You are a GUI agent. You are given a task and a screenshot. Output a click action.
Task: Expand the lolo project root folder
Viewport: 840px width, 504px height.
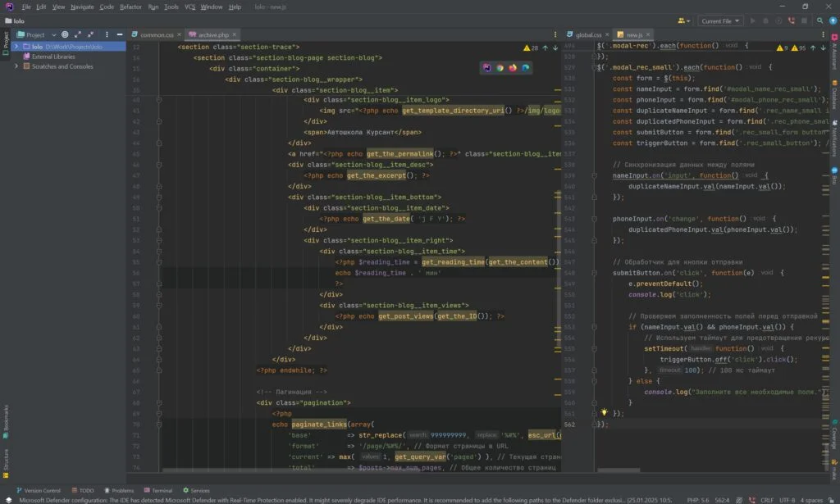coord(16,47)
